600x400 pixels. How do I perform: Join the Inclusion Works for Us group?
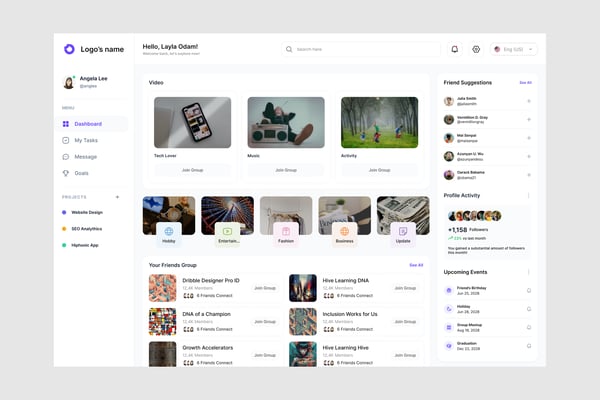pos(405,322)
